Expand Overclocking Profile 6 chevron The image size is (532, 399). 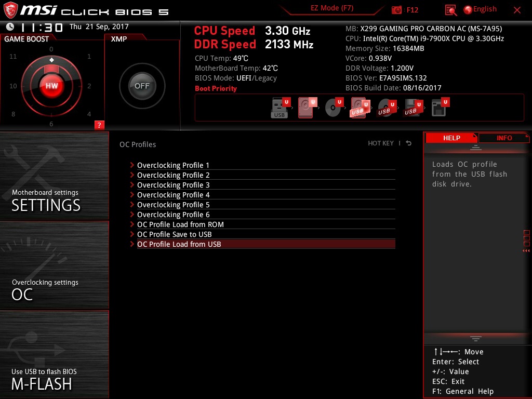point(132,214)
